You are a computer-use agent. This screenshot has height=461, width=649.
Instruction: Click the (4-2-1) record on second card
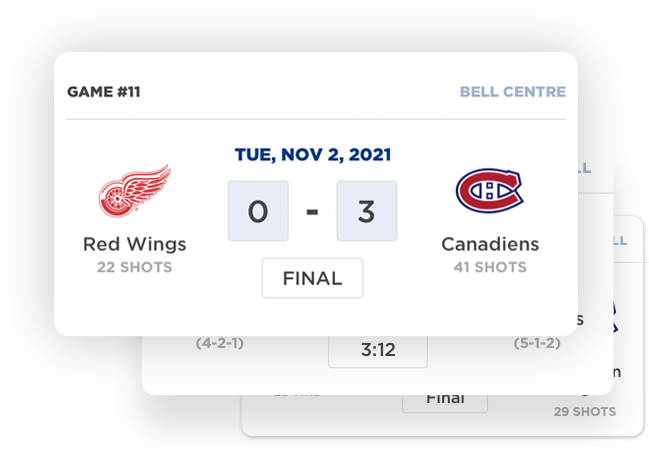pos(220,343)
